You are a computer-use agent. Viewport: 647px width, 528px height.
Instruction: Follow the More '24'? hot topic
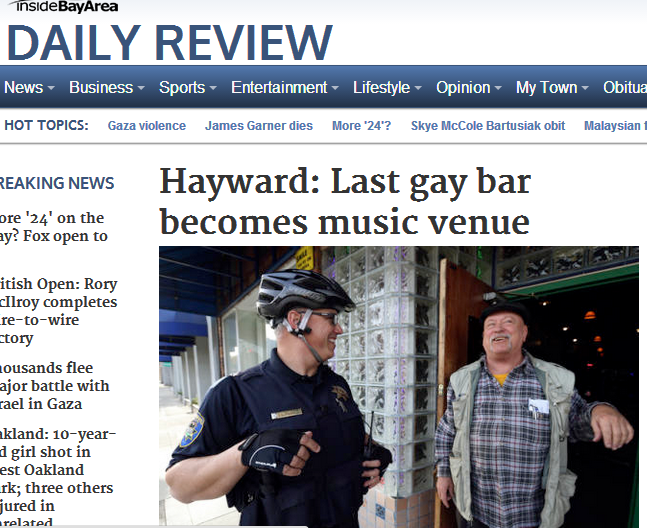pyautogui.click(x=361, y=125)
